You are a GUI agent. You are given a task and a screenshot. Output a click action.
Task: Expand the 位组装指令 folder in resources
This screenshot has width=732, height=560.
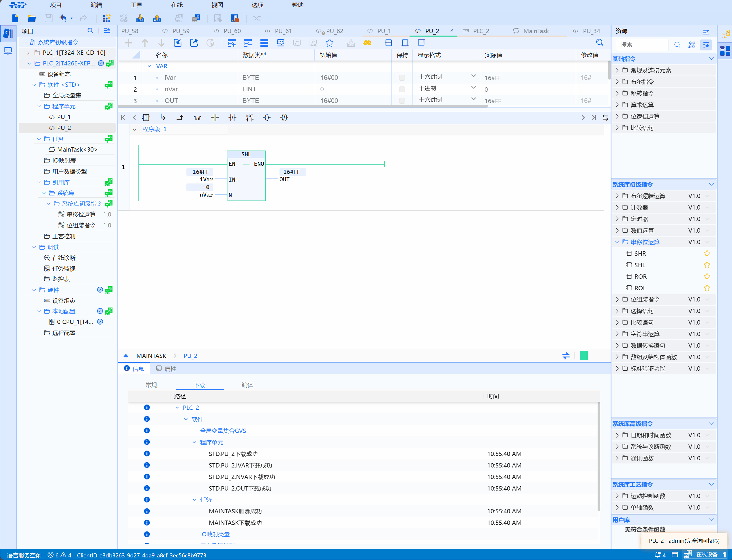[617, 299]
